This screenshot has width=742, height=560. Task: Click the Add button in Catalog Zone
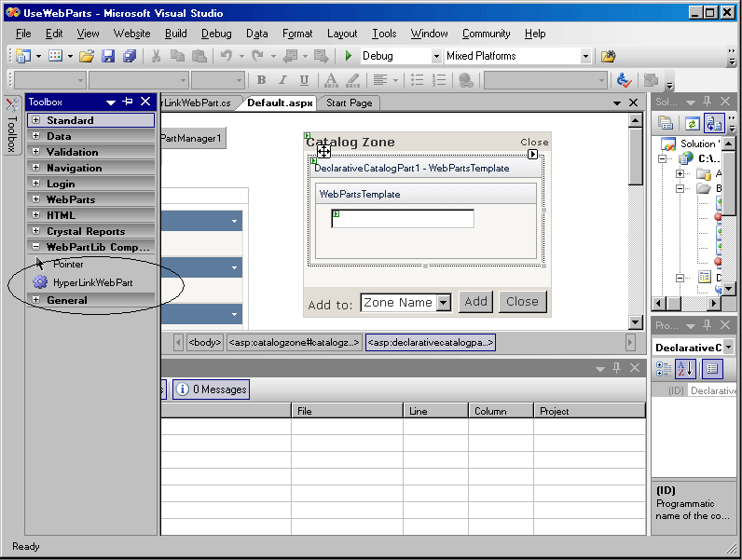(476, 301)
